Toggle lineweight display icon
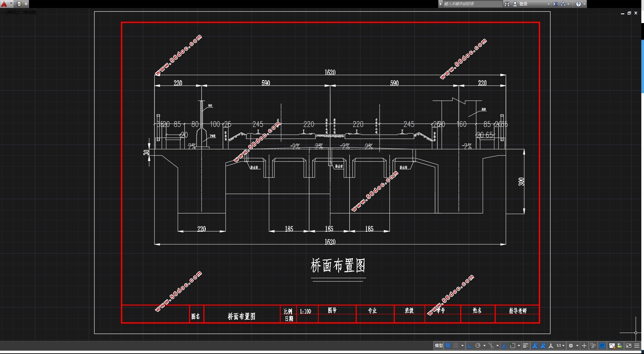 525,346
